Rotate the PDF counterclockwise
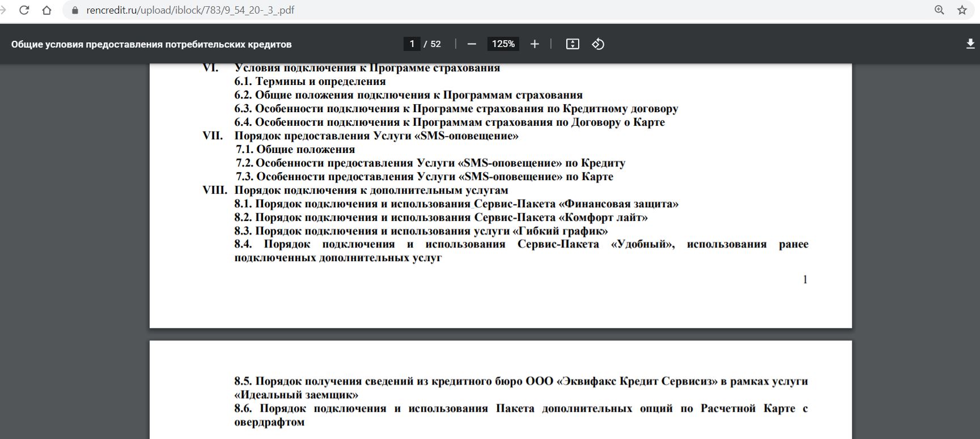This screenshot has height=439, width=980. [x=598, y=44]
